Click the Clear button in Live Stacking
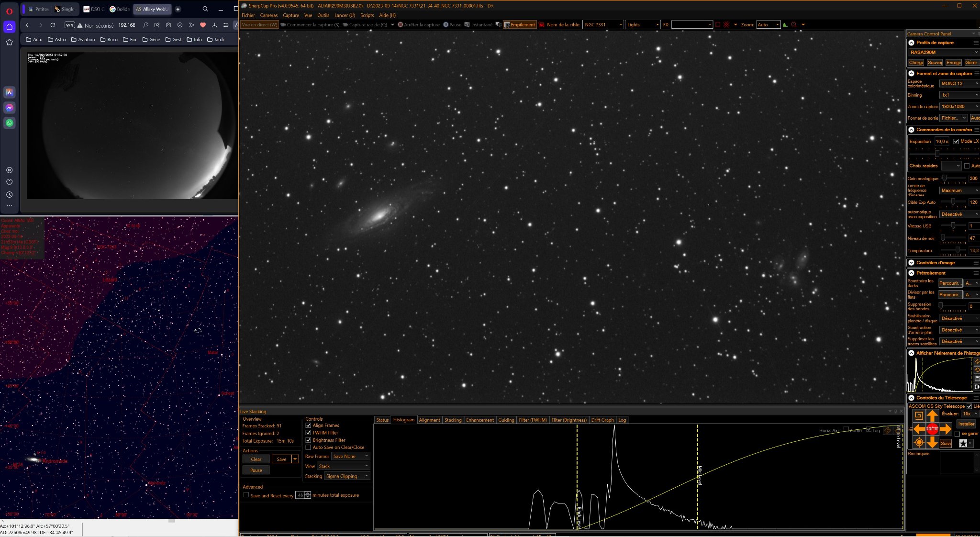Image resolution: width=980 pixels, height=537 pixels. tap(256, 459)
